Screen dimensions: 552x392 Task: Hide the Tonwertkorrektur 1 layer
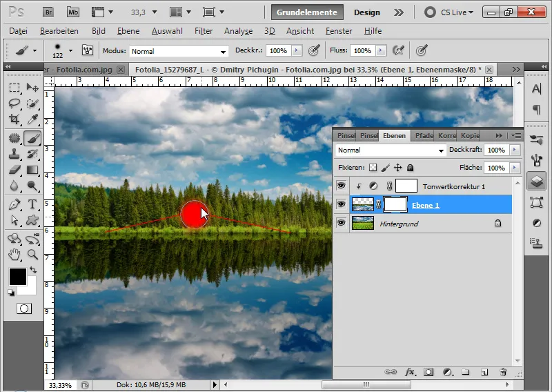pos(341,186)
